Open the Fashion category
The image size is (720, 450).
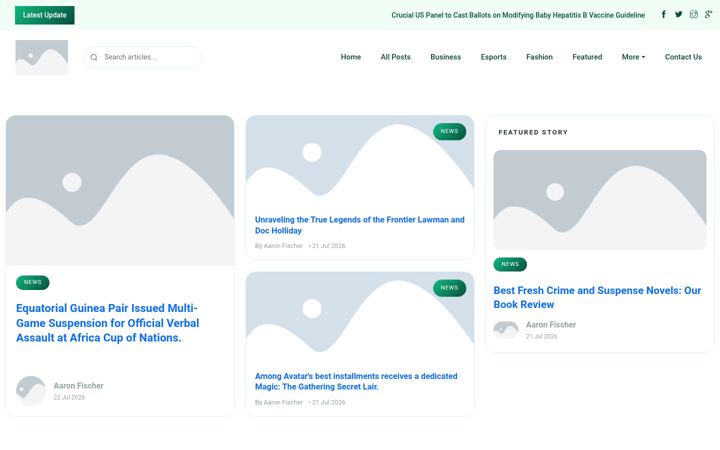(540, 57)
